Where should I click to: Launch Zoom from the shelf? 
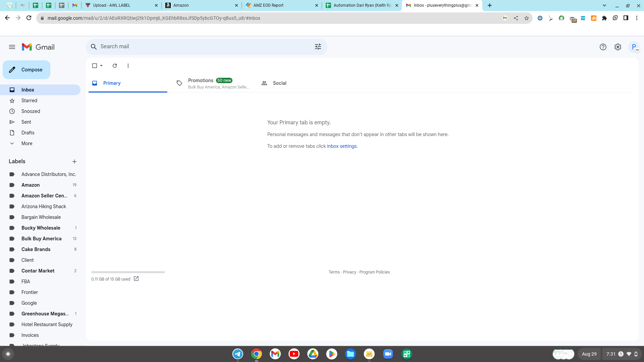tap(388, 354)
